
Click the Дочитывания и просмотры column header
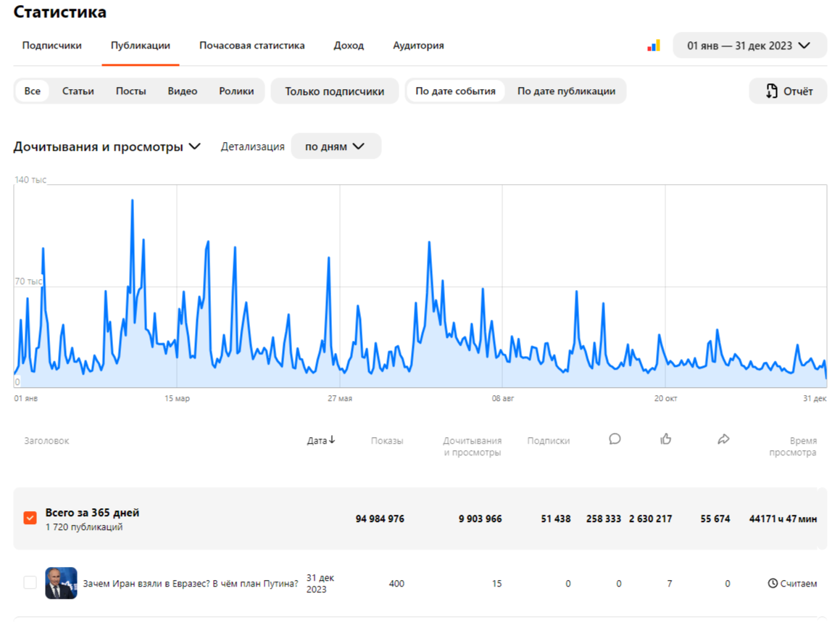click(x=472, y=446)
